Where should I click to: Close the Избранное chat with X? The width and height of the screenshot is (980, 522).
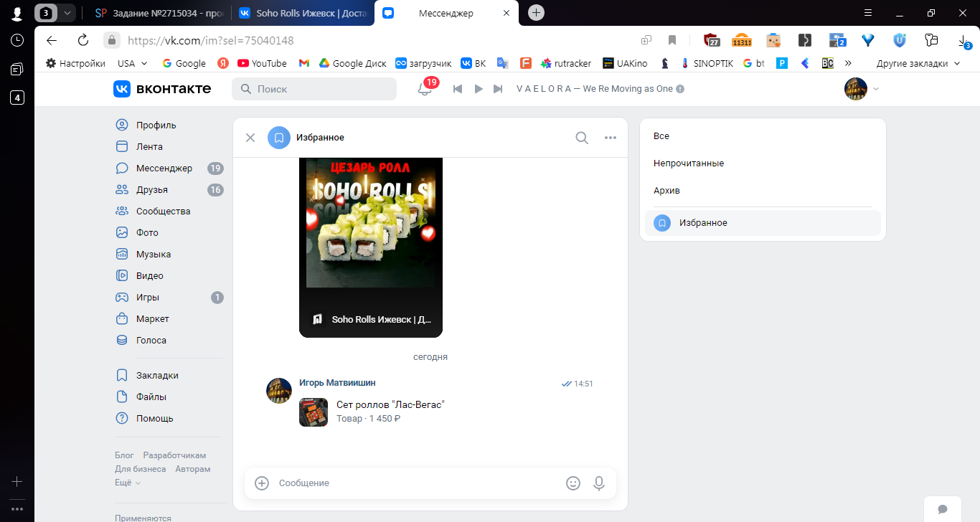[250, 138]
